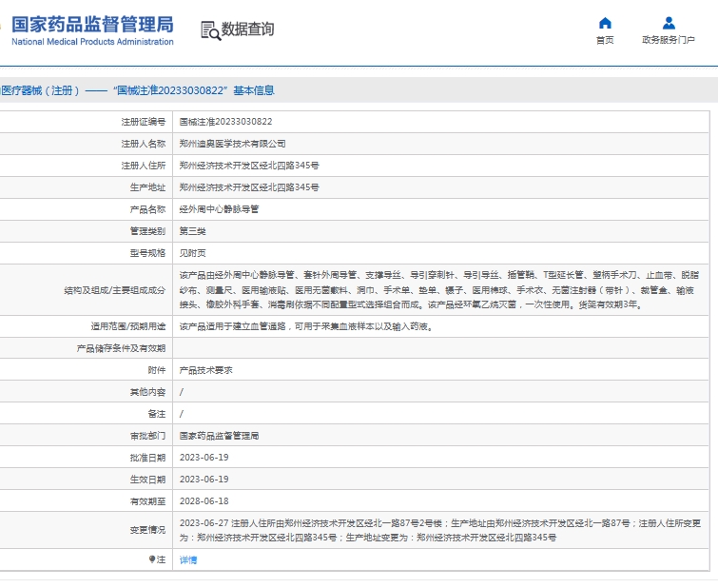Click the 结构及组成 description paragraph
Image resolution: width=718 pixels, height=588 pixels.
click(439, 289)
